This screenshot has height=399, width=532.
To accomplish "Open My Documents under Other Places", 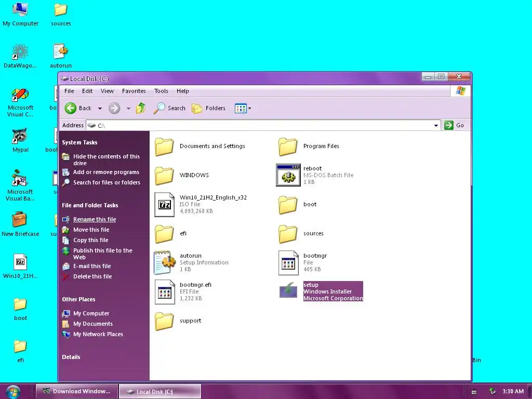I will click(92, 324).
